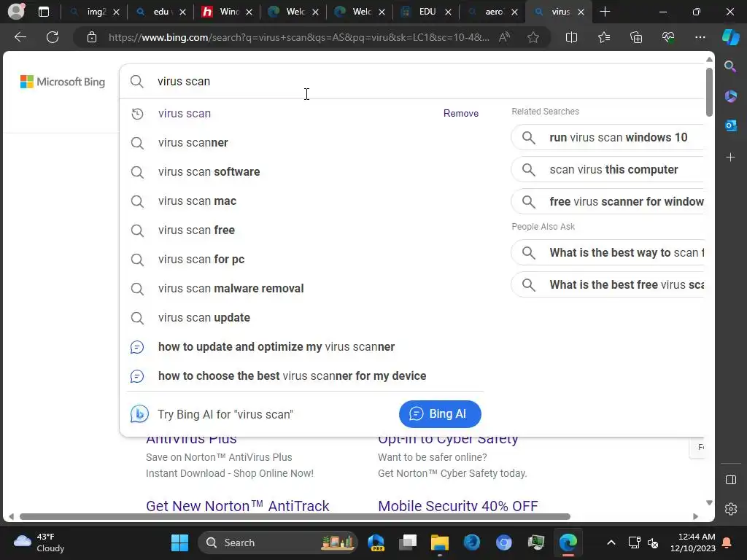Open File Explorer from taskbar
Screen dimensions: 747x560
(440, 542)
